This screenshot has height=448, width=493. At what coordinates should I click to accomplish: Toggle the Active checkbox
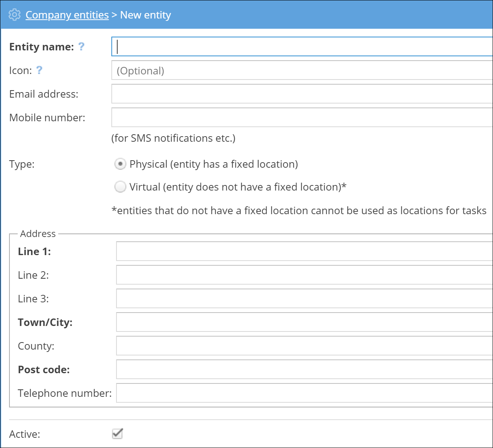[117, 433]
